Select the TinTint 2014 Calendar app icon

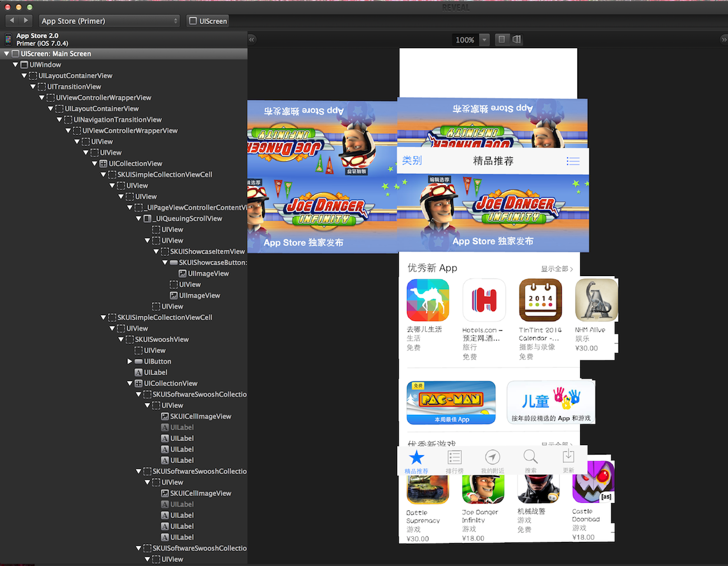coord(540,300)
